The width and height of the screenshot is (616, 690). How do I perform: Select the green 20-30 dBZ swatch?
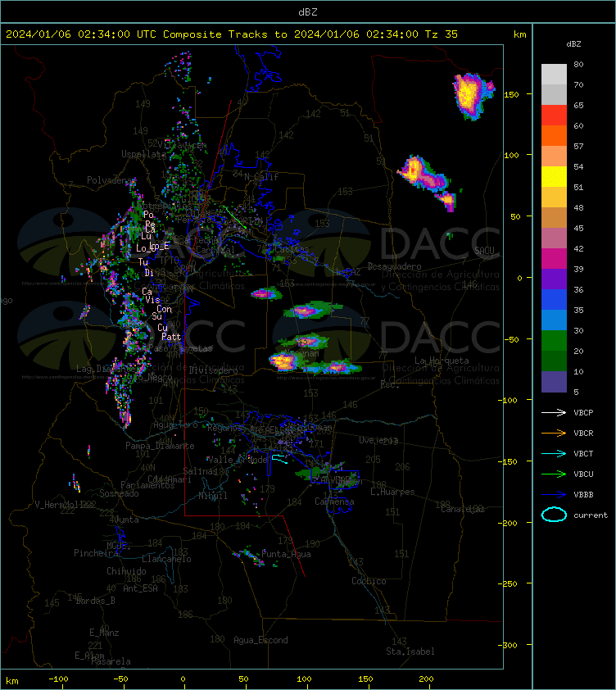pos(554,341)
